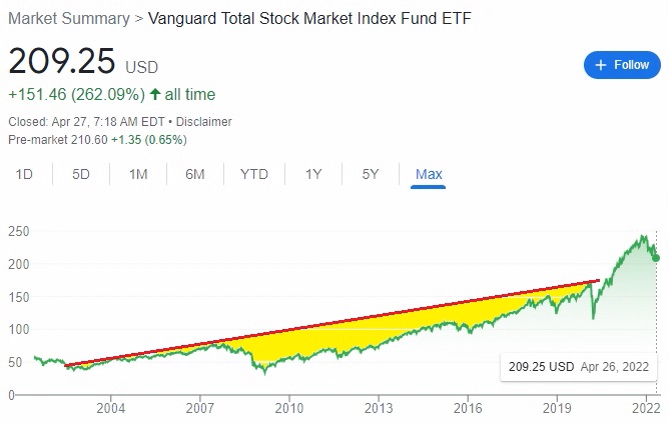The image size is (669, 424).
Task: Choose the YTD range tab
Action: point(254,174)
